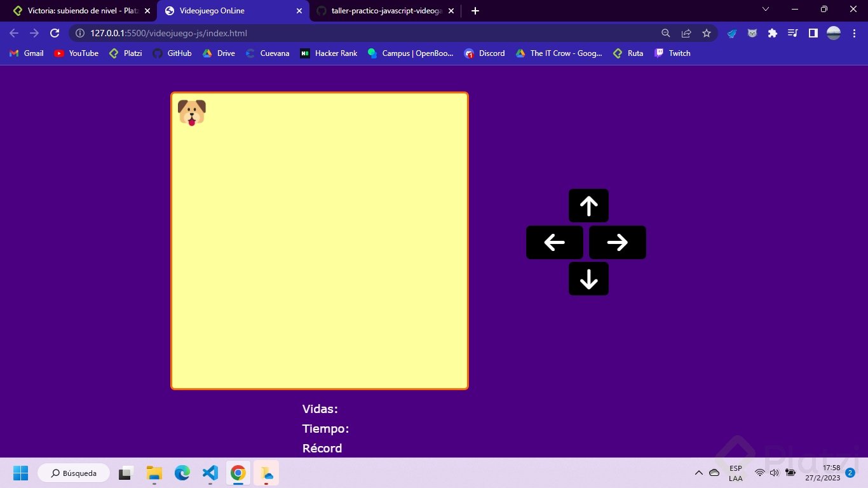The image size is (868, 488).
Task: Open The IT Crow - Goog... bookmark
Action: (559, 53)
